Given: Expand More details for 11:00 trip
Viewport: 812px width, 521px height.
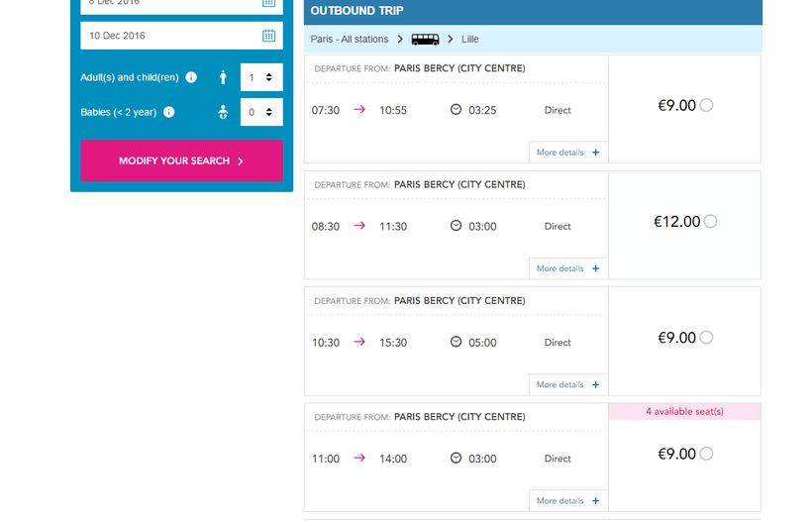Looking at the screenshot, I should 568,501.
